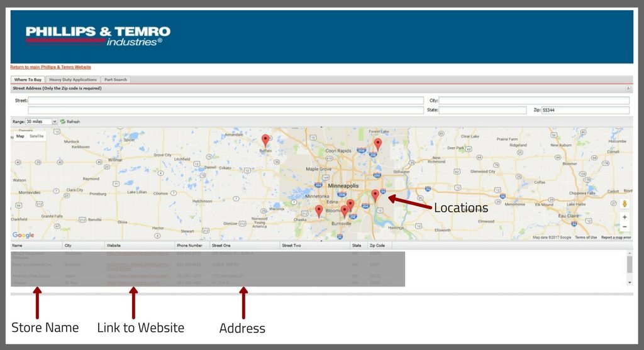
Task: Select the map pin near Buffalo
Action: (265, 141)
